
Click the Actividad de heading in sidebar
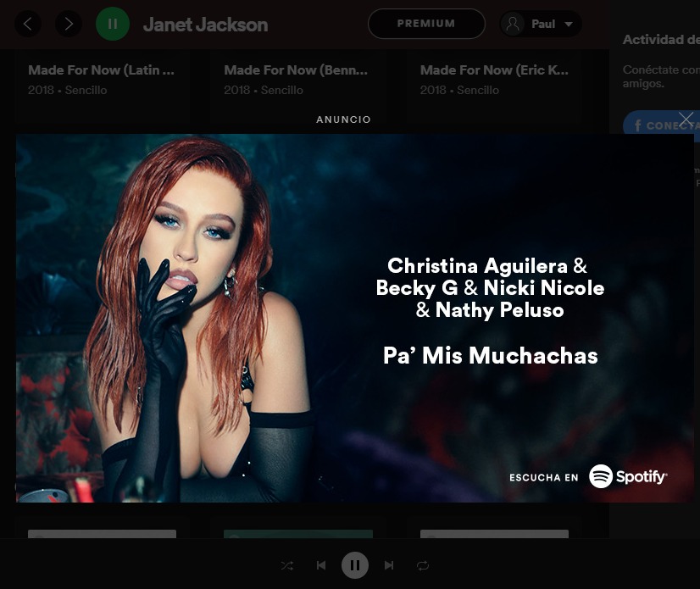(661, 40)
